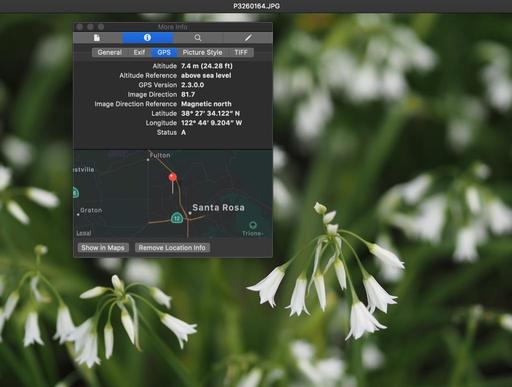This screenshot has width=512, height=387.
Task: Select the GPS tab
Action: [x=164, y=52]
